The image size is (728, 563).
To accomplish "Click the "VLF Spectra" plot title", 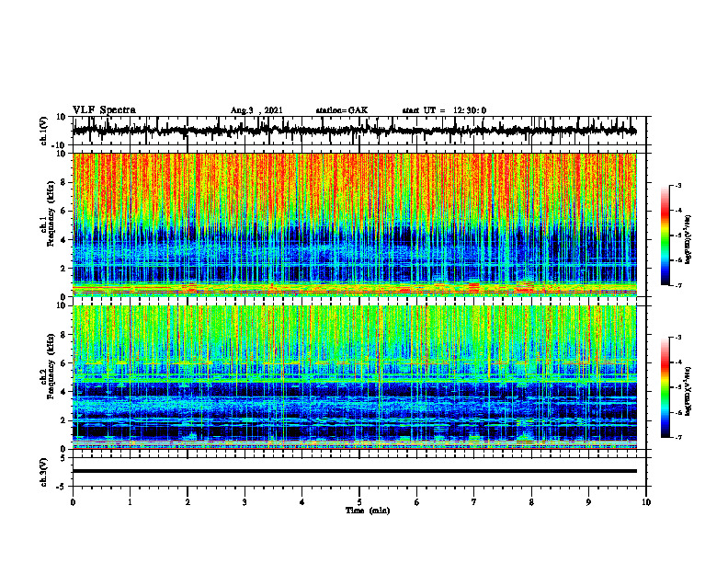I will (x=104, y=110).
